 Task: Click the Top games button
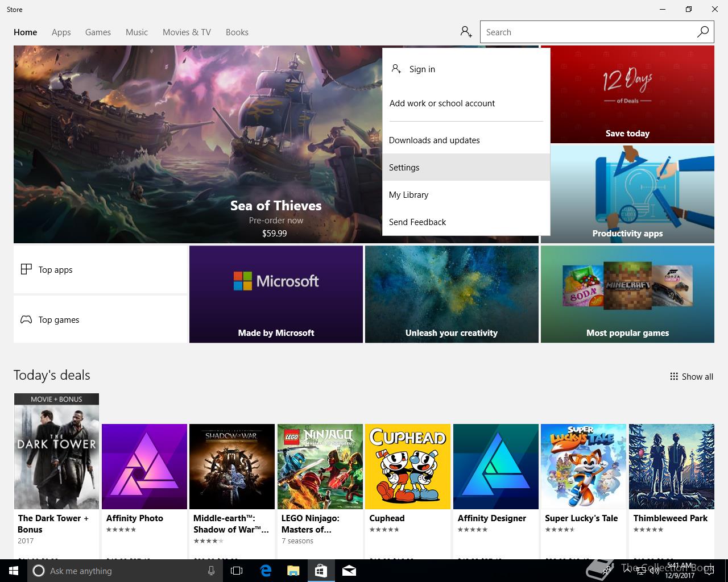[x=100, y=319]
